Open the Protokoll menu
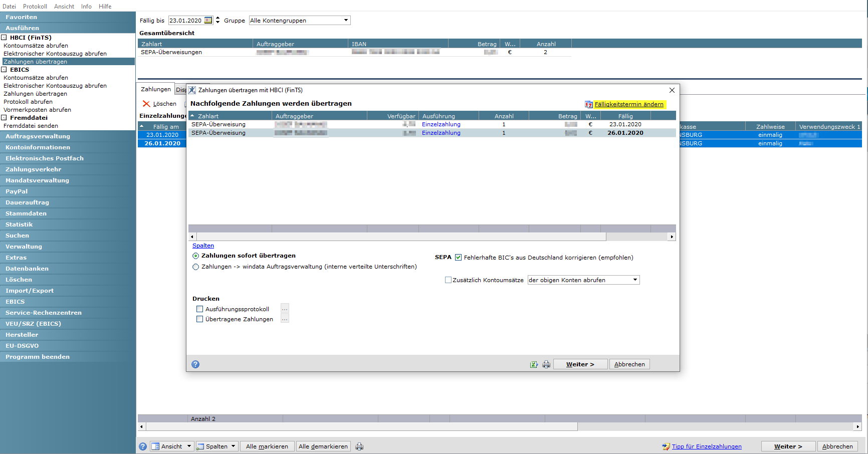This screenshot has height=454, width=868. [35, 7]
